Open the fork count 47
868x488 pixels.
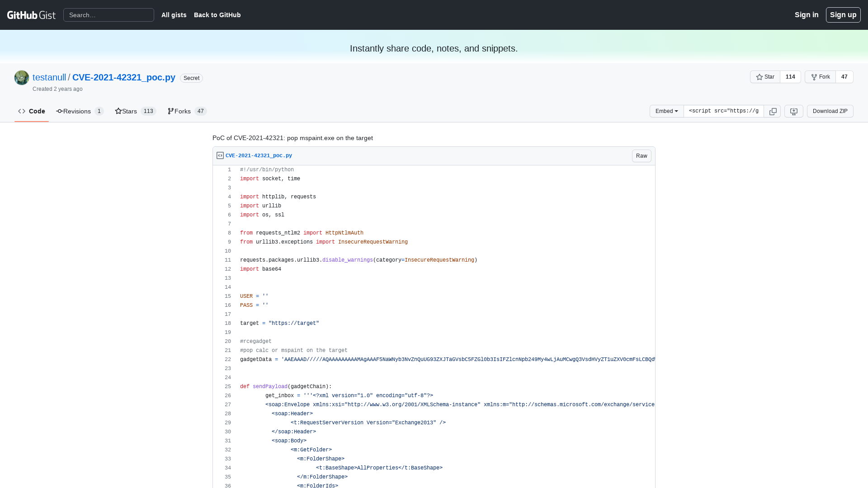(x=844, y=77)
